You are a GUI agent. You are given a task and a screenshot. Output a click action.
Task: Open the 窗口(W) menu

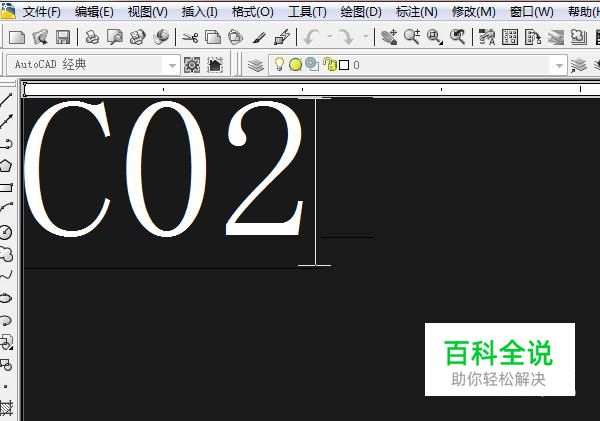(532, 12)
